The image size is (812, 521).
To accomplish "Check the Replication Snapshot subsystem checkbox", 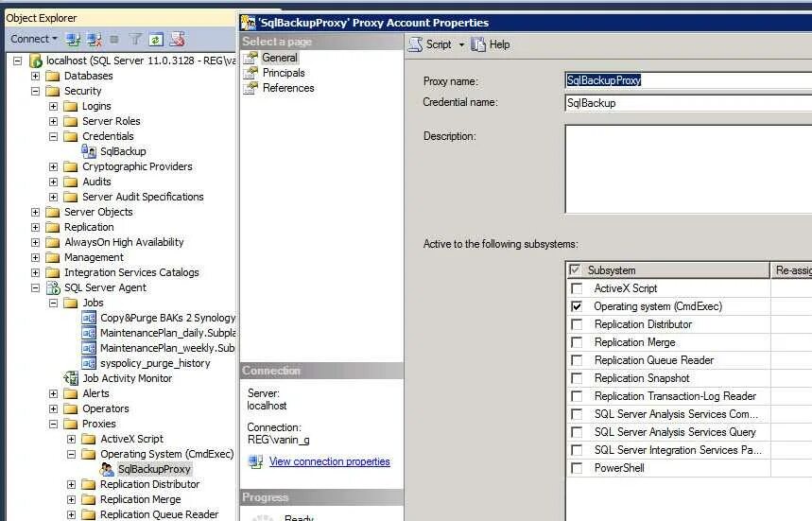I will click(577, 378).
